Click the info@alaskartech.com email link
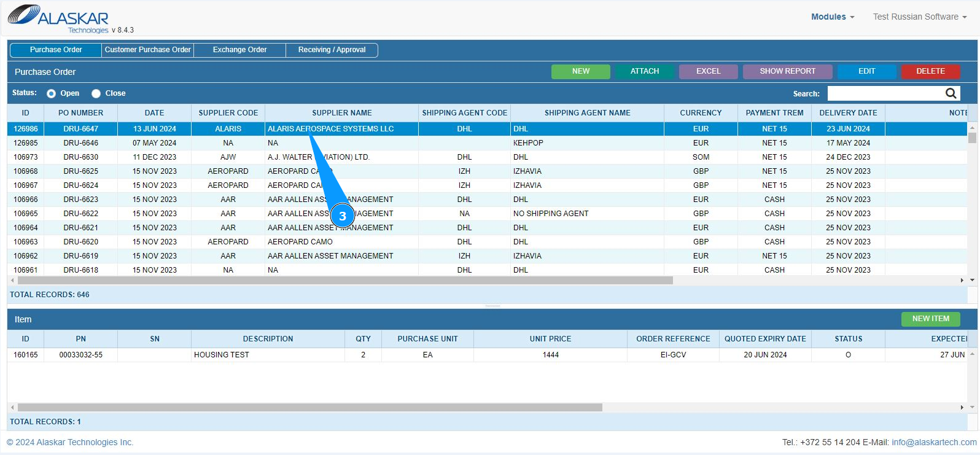This screenshot has height=455, width=980. pyautogui.click(x=933, y=442)
